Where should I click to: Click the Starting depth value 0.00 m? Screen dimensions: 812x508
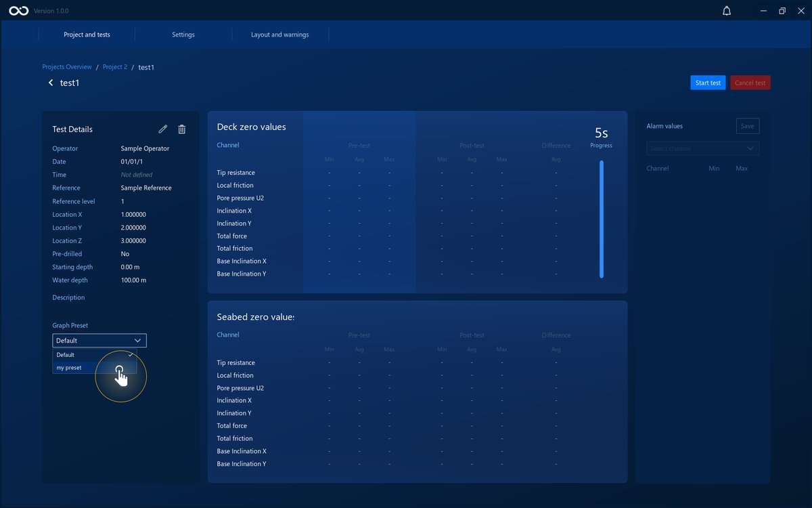click(x=131, y=267)
